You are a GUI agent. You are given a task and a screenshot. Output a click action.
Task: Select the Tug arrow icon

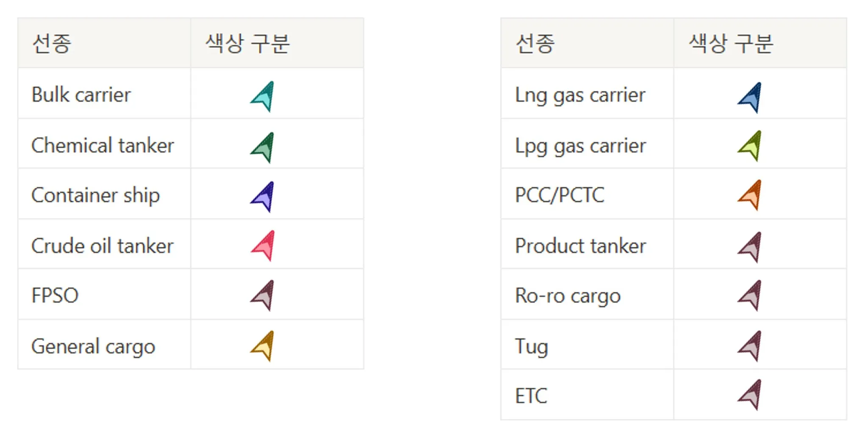click(x=751, y=346)
